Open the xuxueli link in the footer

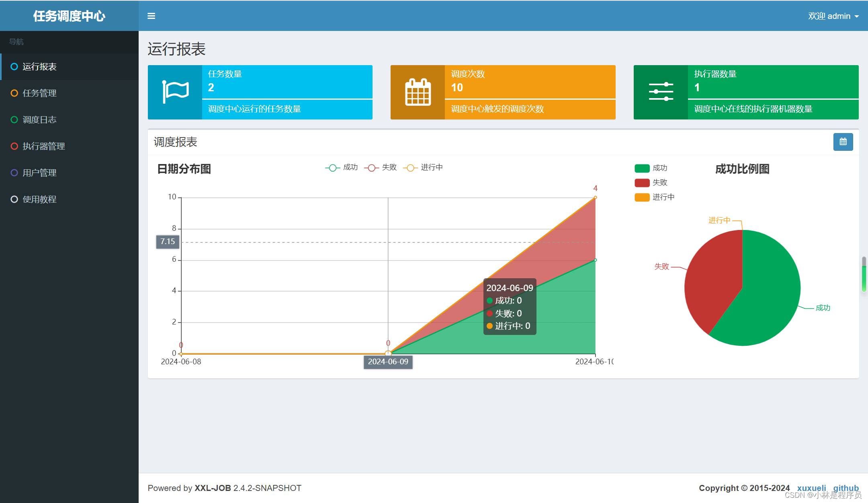(811, 488)
